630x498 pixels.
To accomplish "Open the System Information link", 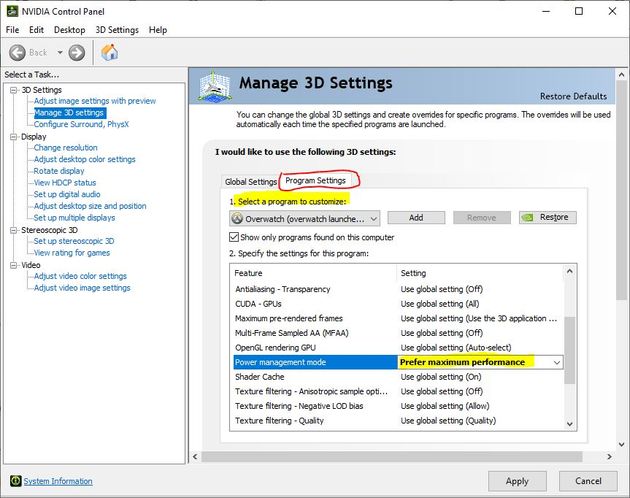I will click(x=58, y=481).
